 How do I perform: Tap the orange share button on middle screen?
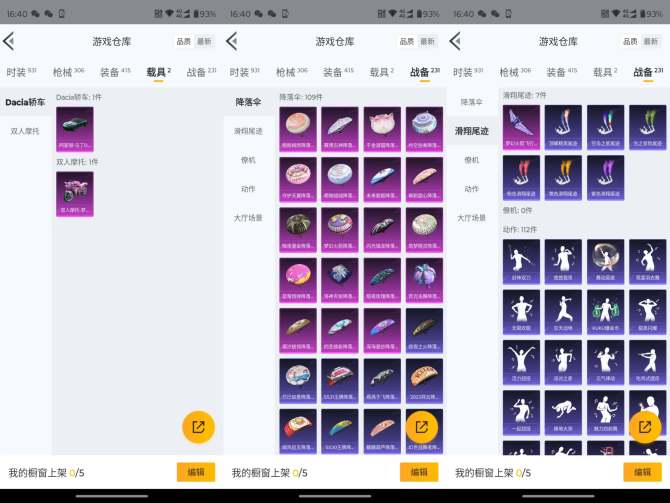pyautogui.click(x=421, y=427)
